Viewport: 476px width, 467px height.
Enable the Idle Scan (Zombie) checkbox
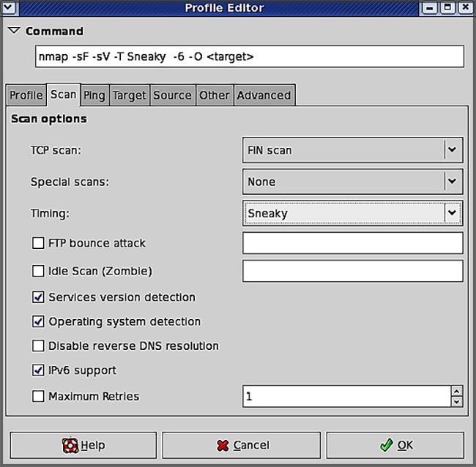(x=38, y=271)
